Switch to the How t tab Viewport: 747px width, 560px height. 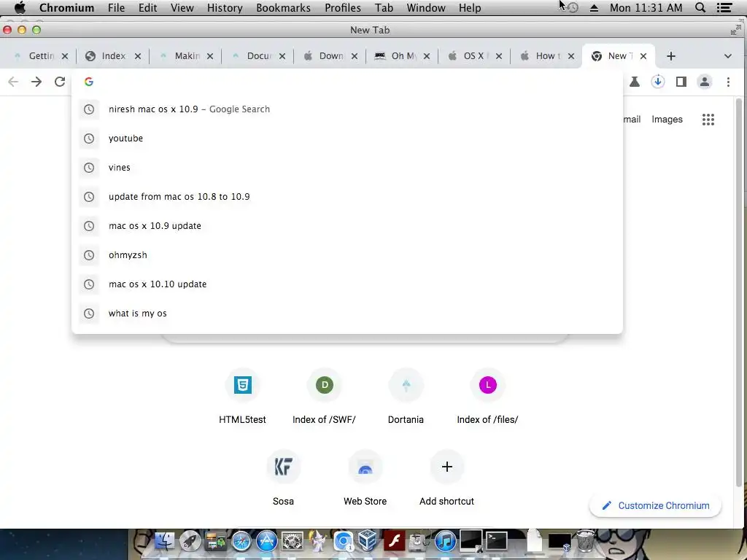547,56
